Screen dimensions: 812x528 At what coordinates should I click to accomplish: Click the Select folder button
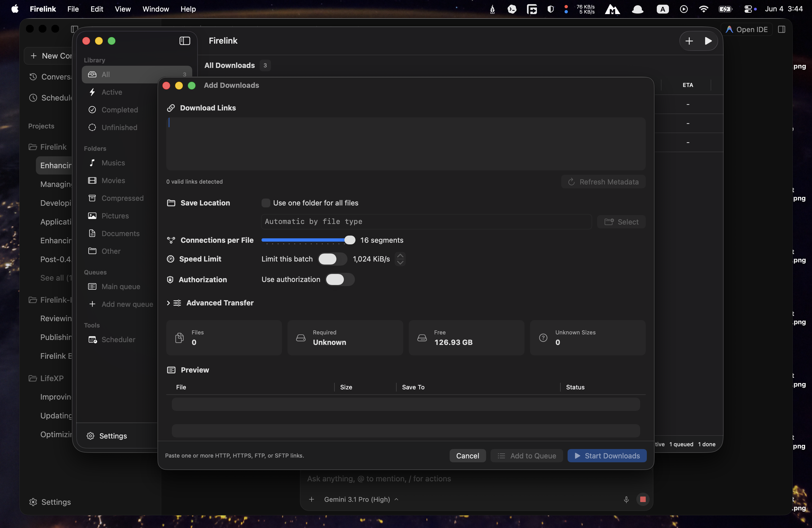coord(621,222)
